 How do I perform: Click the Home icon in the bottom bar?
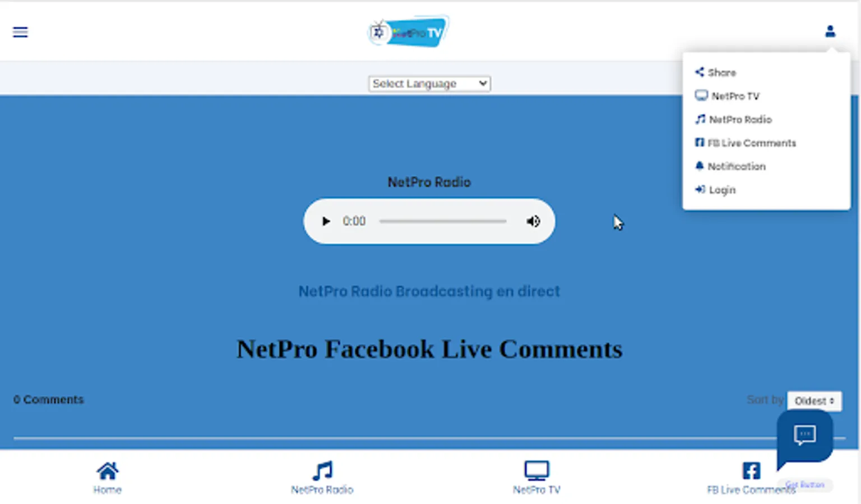[108, 471]
